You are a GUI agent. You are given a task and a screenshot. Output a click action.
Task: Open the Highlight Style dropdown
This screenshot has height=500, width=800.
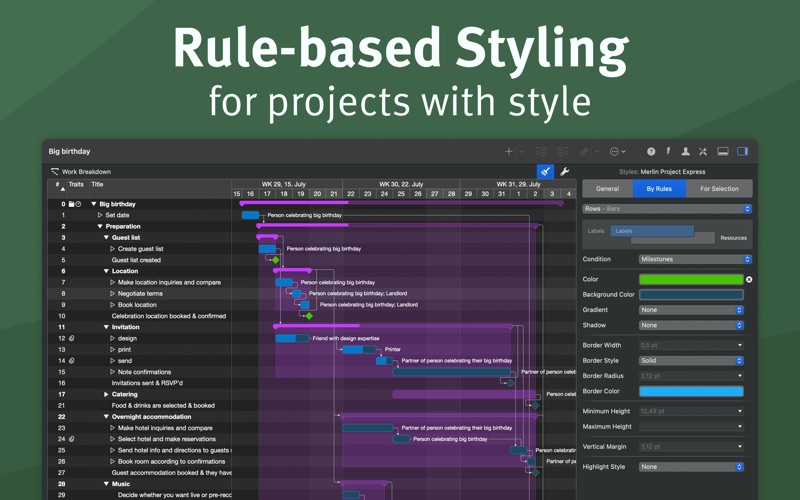(x=691, y=467)
